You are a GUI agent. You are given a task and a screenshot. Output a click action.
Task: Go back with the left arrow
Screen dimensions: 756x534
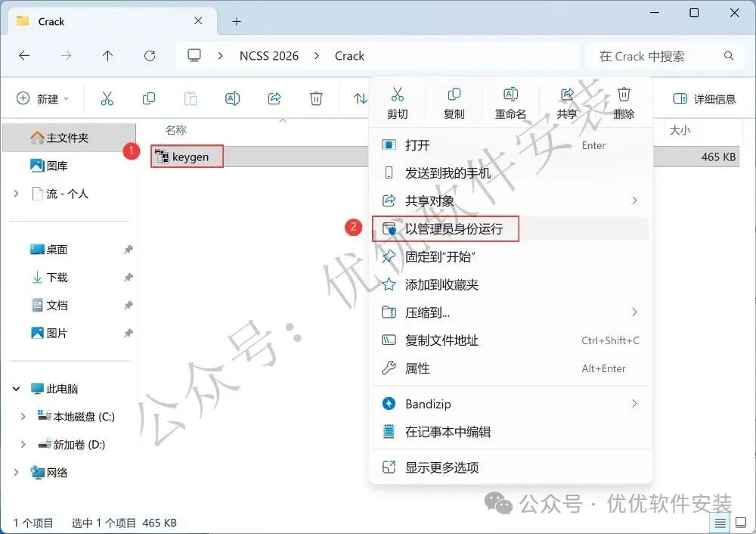coord(24,56)
